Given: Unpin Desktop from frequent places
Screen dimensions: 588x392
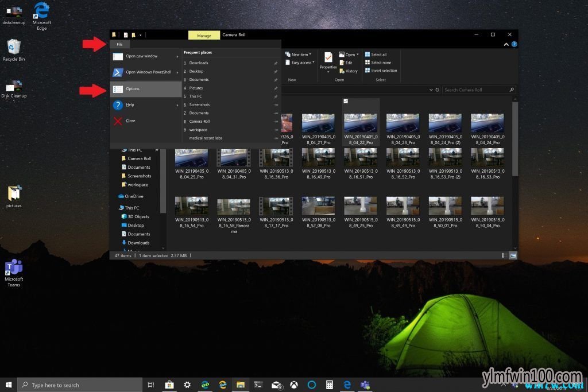Looking at the screenshot, I should 276,72.
